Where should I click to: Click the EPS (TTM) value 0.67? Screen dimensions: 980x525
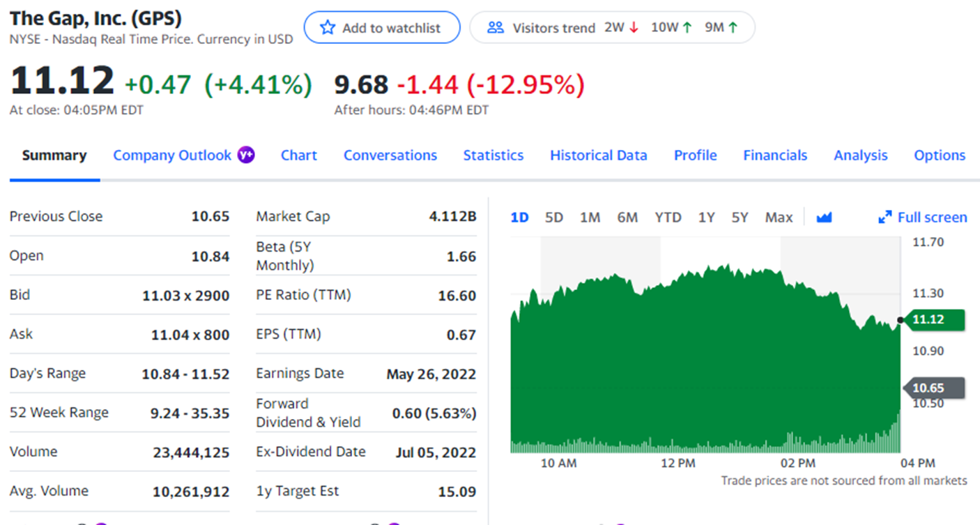pyautogui.click(x=461, y=335)
